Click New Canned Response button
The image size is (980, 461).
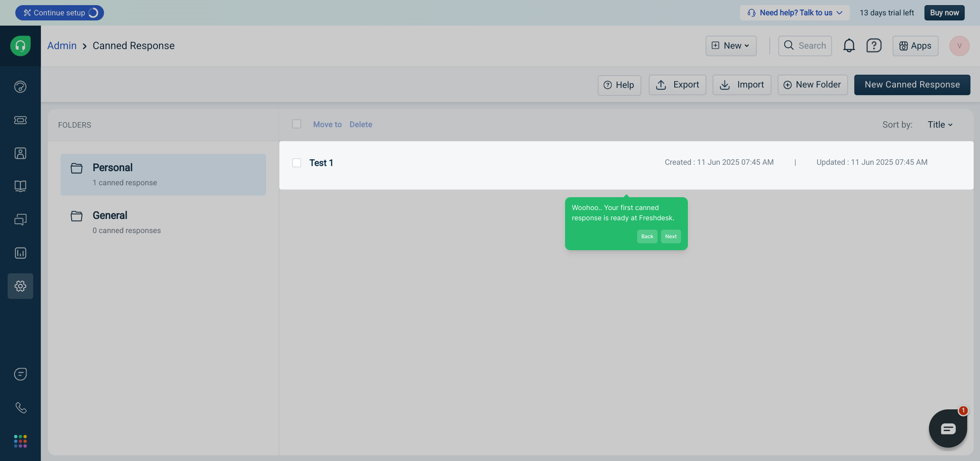point(912,85)
